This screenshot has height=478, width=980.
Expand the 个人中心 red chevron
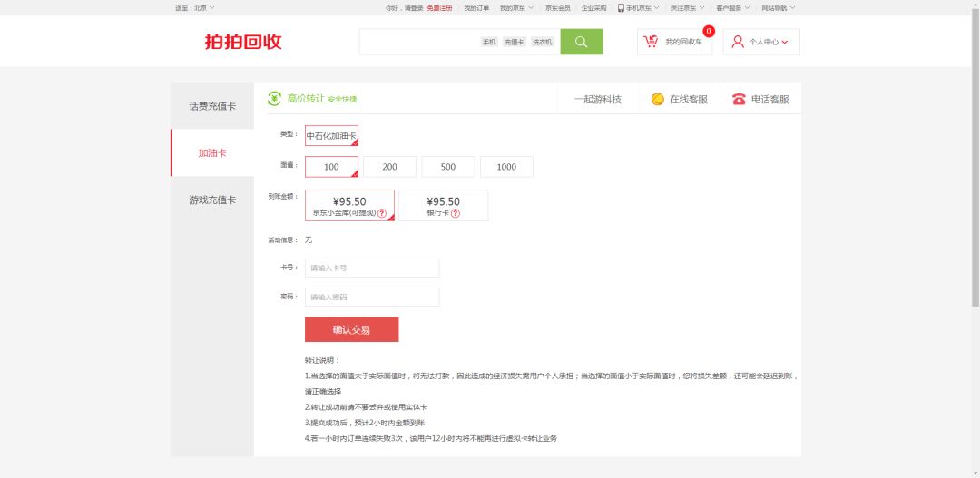coord(784,42)
